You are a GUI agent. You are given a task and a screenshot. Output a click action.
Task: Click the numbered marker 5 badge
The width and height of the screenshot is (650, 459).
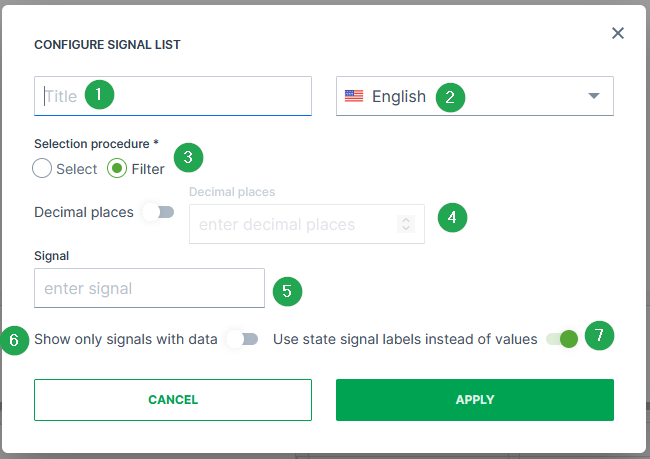coord(286,291)
